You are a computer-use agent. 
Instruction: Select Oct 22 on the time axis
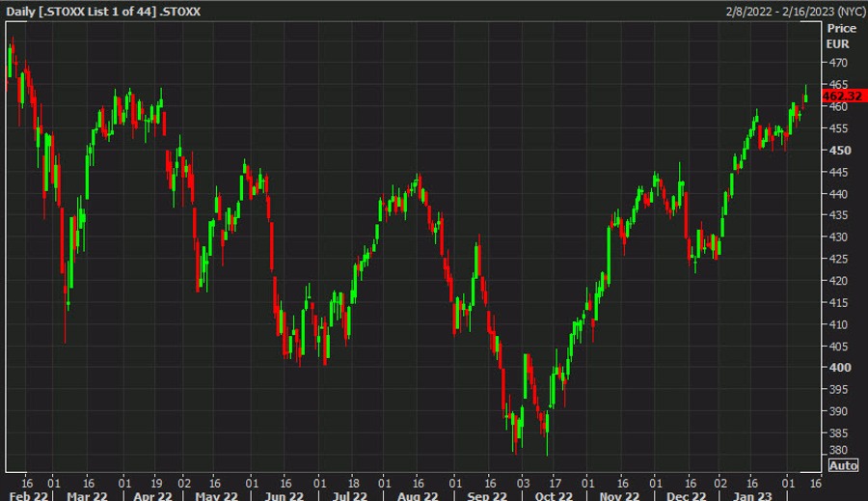(x=555, y=495)
